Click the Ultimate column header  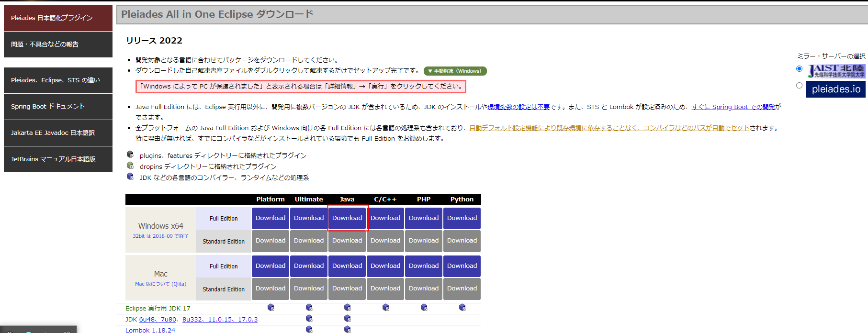[309, 200]
